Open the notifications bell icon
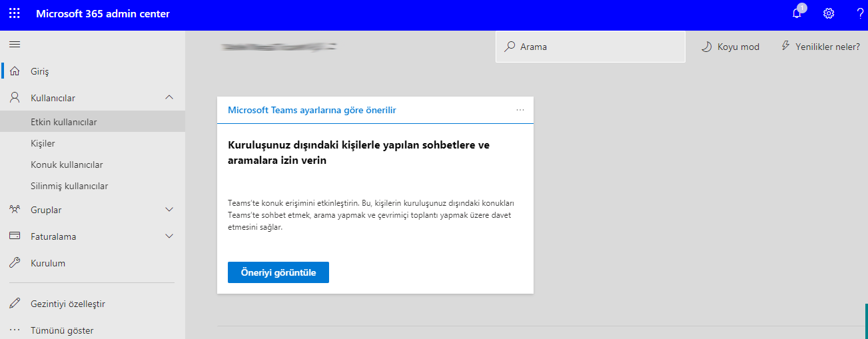The width and height of the screenshot is (868, 339). pos(797,13)
